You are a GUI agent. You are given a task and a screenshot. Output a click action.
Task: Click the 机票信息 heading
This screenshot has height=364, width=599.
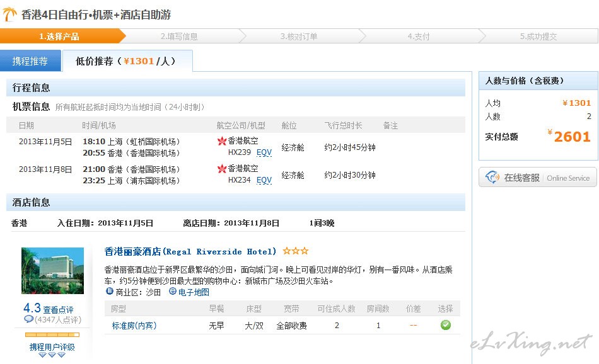click(x=32, y=107)
